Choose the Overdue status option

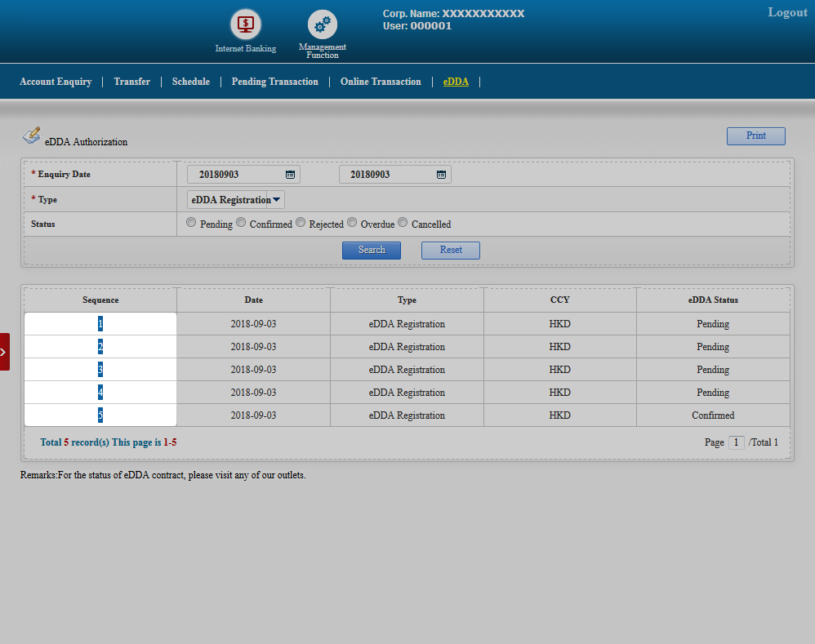352,223
